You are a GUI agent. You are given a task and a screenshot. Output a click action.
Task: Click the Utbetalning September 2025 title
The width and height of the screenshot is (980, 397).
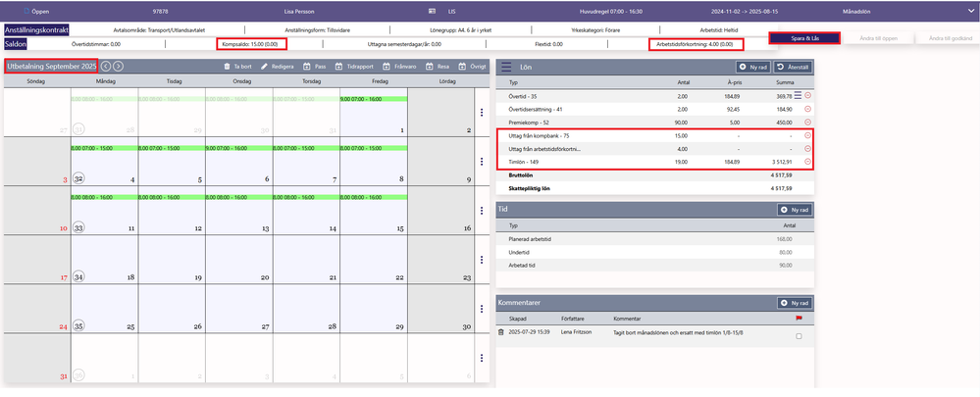point(51,67)
